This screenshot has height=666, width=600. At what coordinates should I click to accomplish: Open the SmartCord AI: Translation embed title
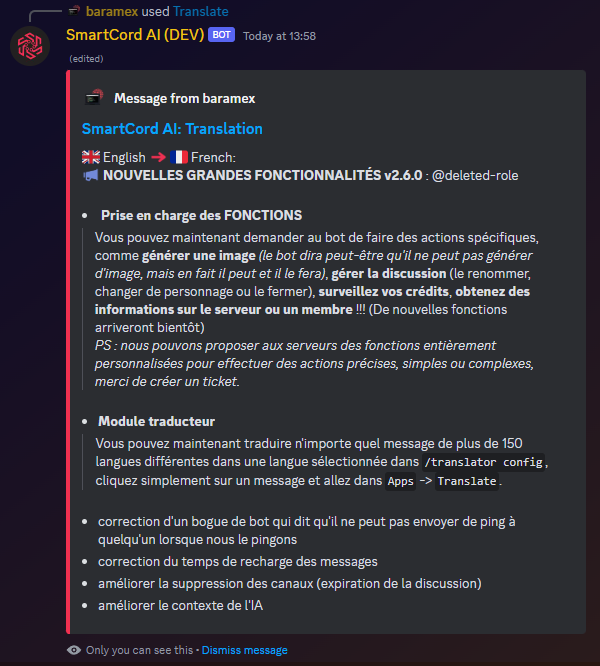(x=172, y=128)
